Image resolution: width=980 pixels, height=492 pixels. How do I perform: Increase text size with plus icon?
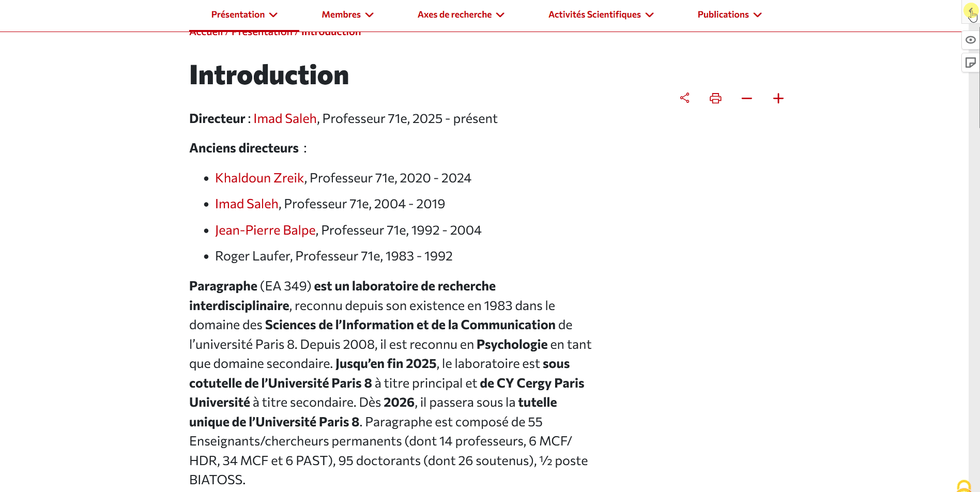(778, 98)
